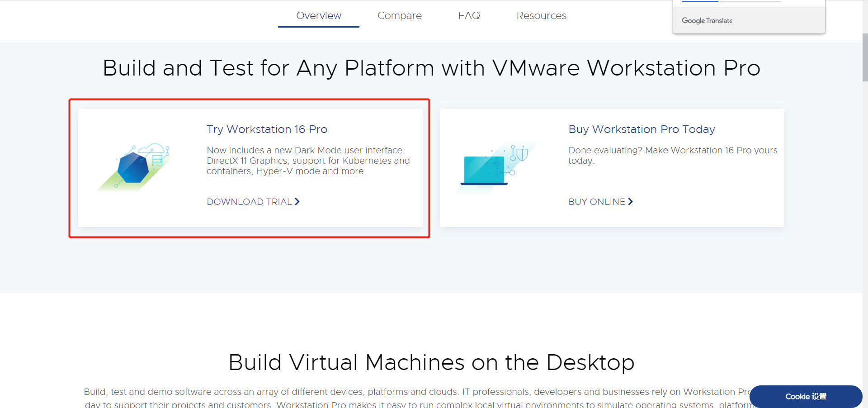Click the Google Translate logo
This screenshot has height=408, width=868.
pos(707,20)
